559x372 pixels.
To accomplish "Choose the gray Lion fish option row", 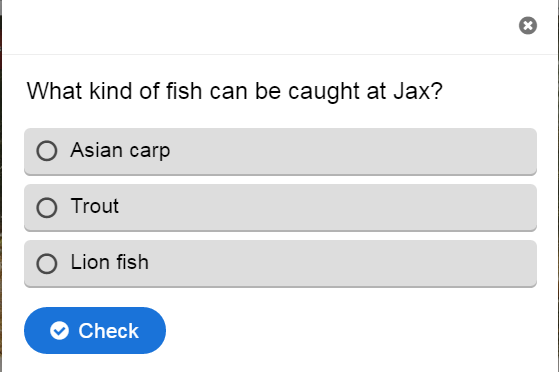I will pyautogui.click(x=280, y=264).
